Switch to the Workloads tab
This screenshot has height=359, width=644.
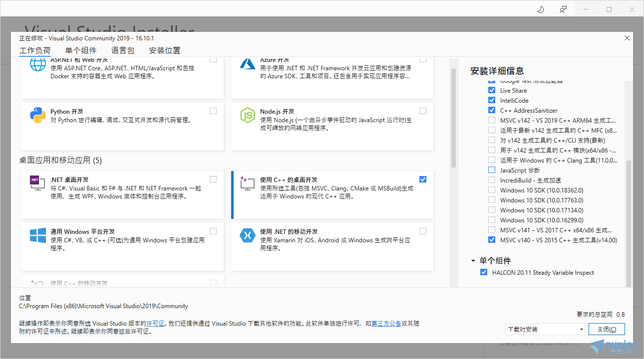click(35, 50)
